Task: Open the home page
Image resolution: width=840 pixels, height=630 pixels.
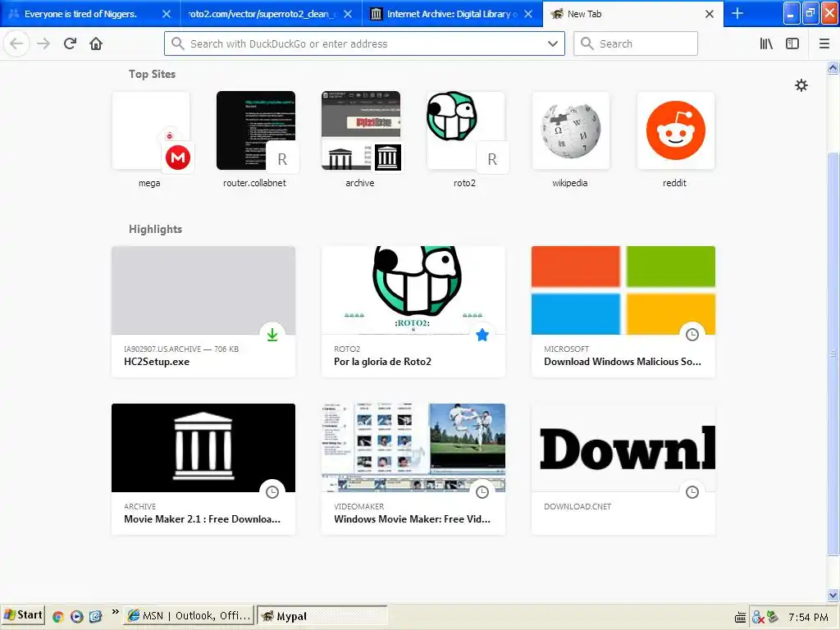Action: [96, 43]
